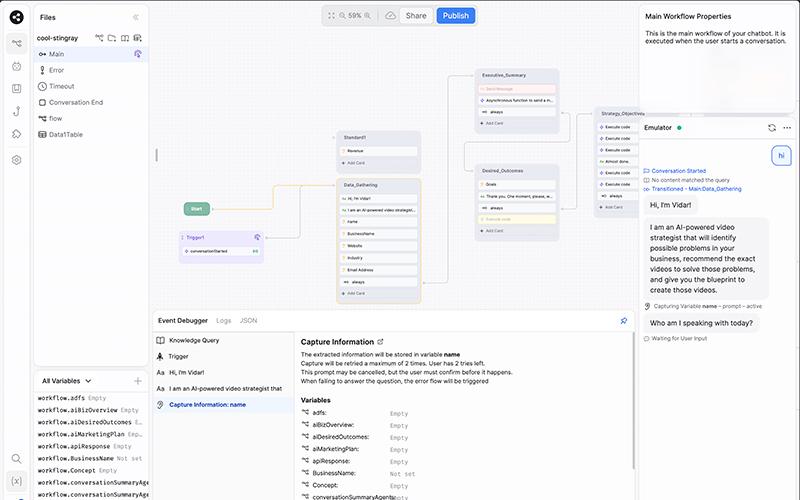
Task: Click Transitioned Main:Data_Gathering link
Action: pyautogui.click(x=696, y=189)
